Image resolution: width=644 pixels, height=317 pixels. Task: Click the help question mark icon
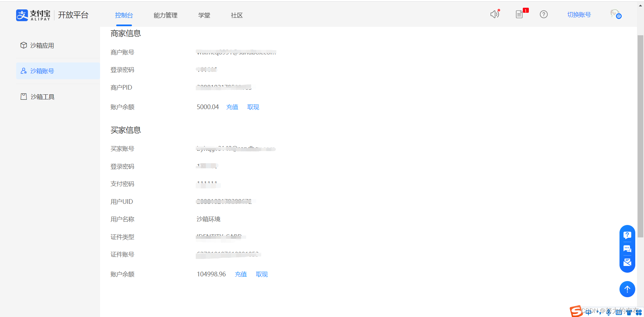pos(544,14)
